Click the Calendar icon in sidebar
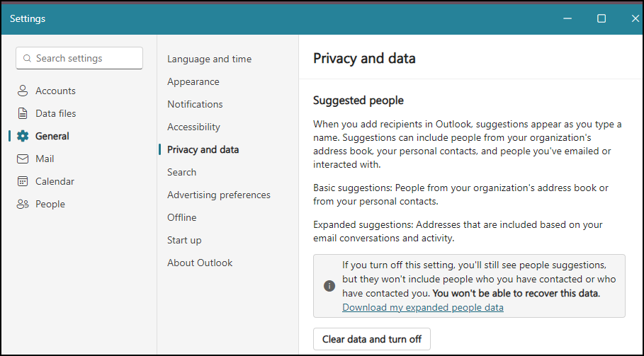The image size is (644, 356). (x=23, y=181)
